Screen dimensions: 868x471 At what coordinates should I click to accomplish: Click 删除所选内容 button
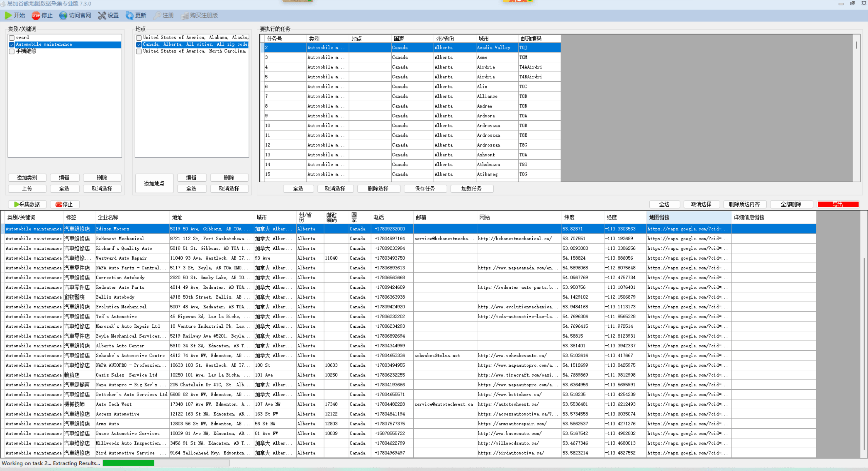click(x=745, y=204)
